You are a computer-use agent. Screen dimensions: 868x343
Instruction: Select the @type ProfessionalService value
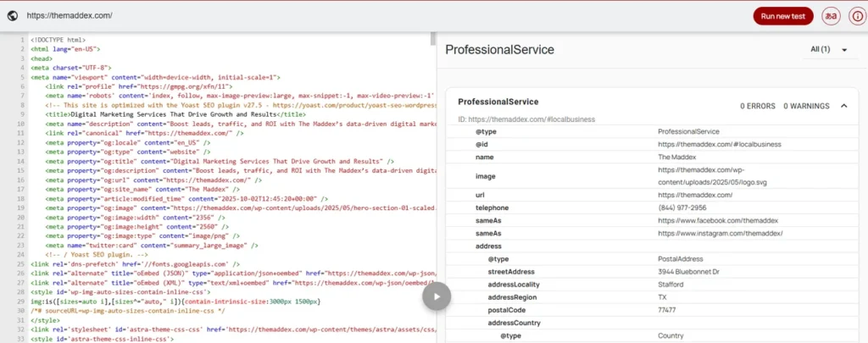coord(688,131)
